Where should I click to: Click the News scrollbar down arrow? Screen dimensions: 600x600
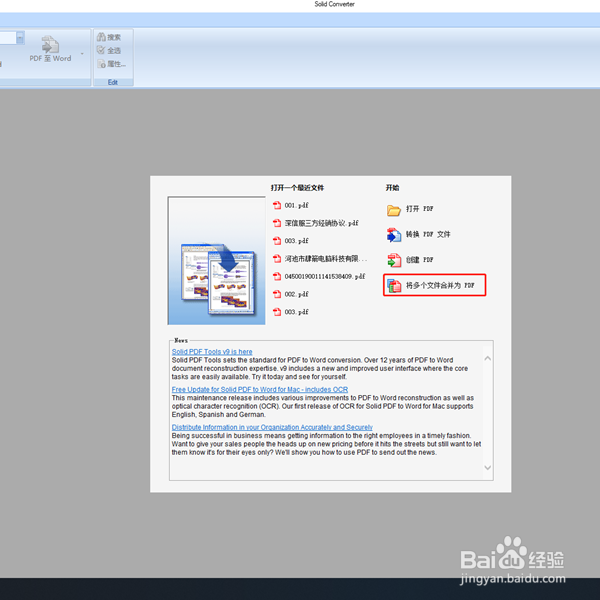[x=488, y=468]
